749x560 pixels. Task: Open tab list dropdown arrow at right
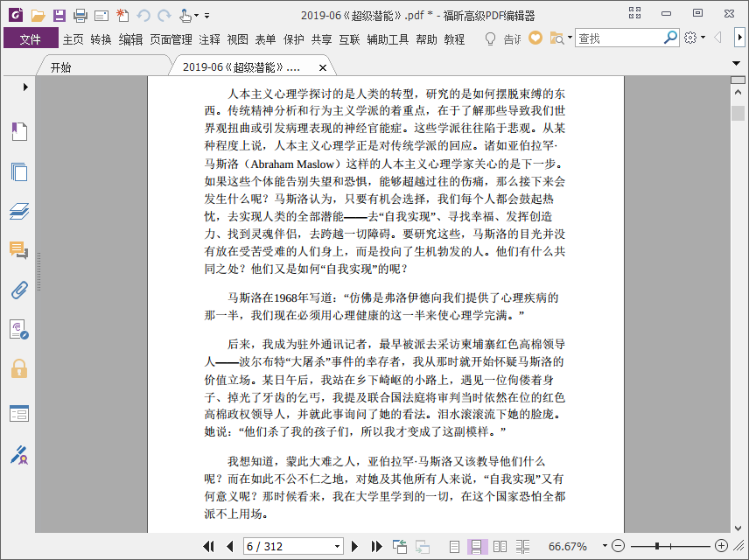[736, 63]
